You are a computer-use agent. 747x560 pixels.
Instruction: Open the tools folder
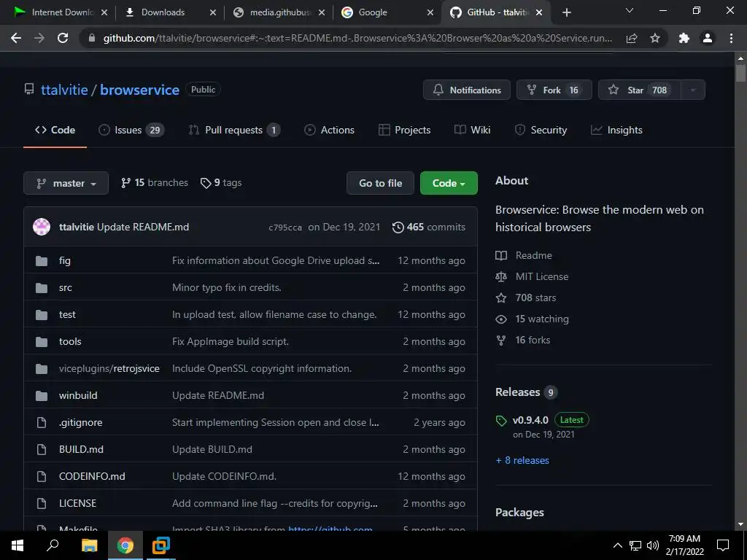(x=70, y=342)
